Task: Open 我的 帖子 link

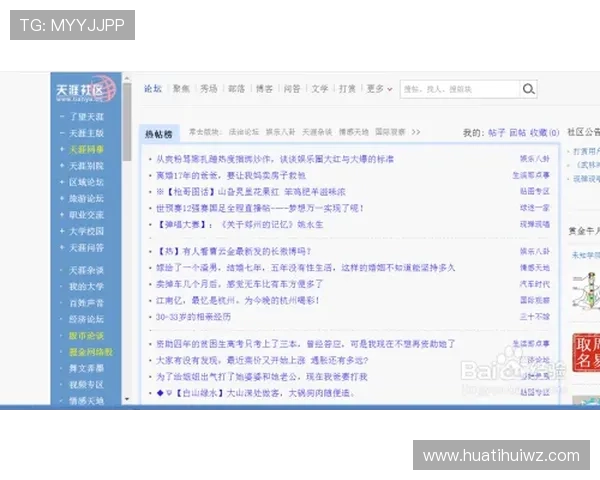Action: click(497, 133)
